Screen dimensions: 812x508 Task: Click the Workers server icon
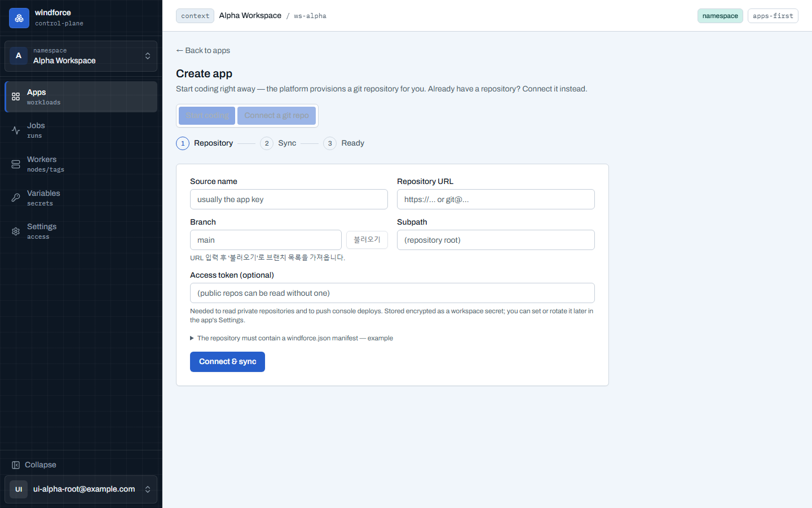[16, 164]
